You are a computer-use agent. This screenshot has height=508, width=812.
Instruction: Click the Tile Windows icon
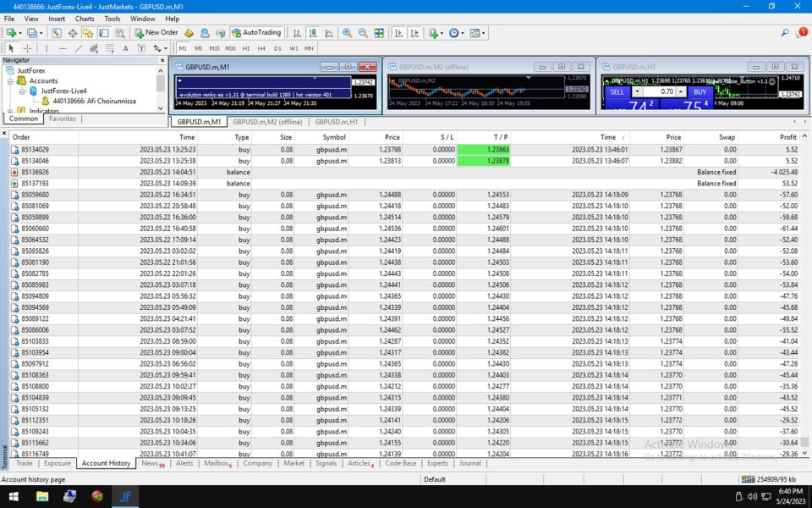click(380, 33)
